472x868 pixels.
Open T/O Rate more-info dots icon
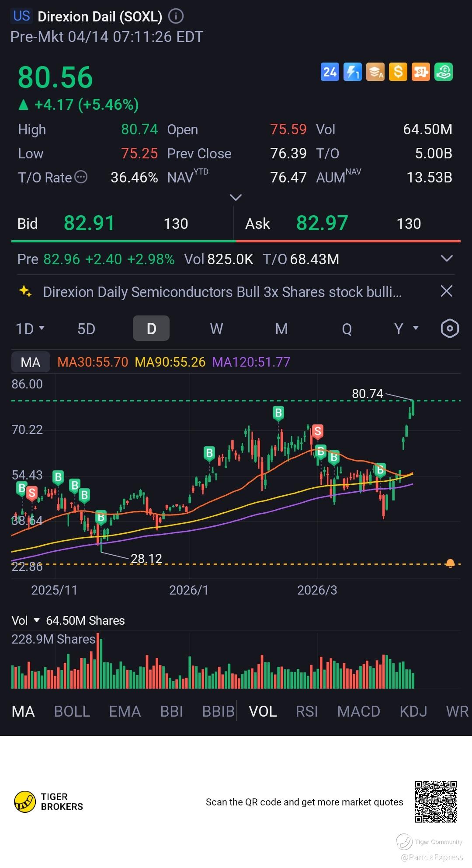coord(81,177)
